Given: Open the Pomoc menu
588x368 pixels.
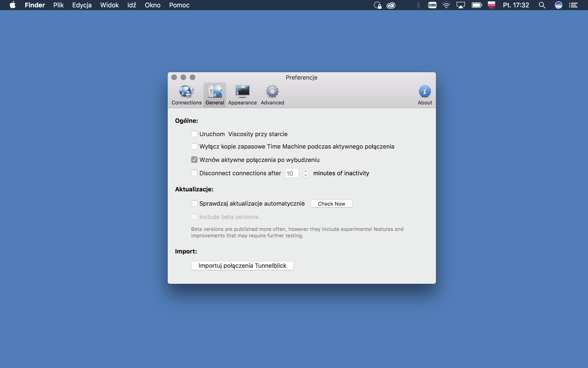Looking at the screenshot, I should (179, 5).
